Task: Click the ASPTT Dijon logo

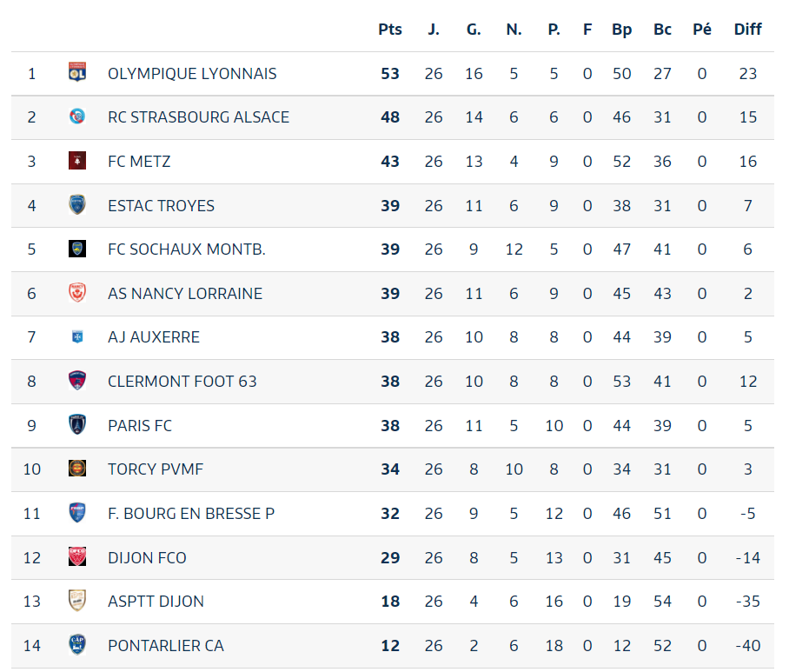Action: (x=77, y=601)
